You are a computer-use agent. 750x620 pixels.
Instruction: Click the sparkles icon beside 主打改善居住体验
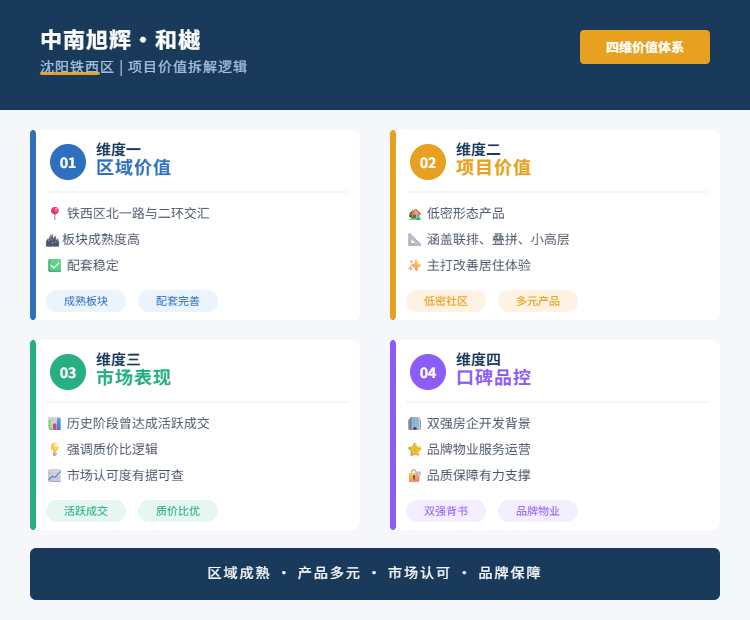click(415, 266)
